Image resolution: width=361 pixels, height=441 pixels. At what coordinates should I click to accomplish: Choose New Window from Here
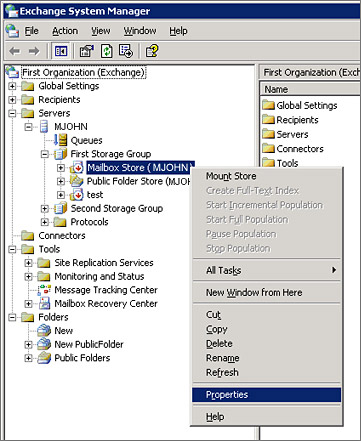tap(267, 292)
